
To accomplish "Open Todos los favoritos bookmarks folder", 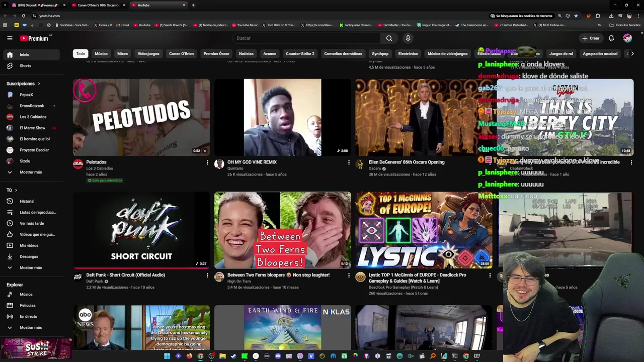I will click(625, 25).
